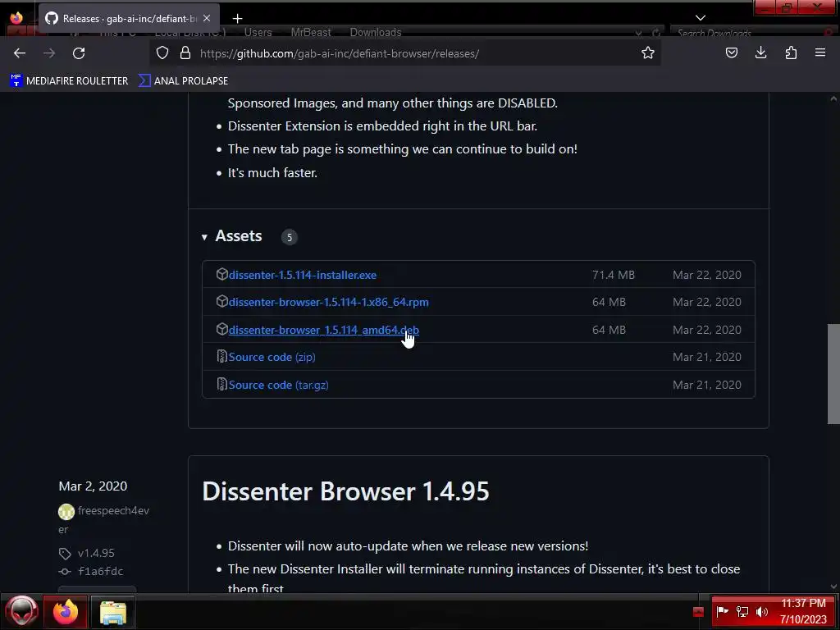Click the Mar 2, 2020 date text

tap(93, 486)
